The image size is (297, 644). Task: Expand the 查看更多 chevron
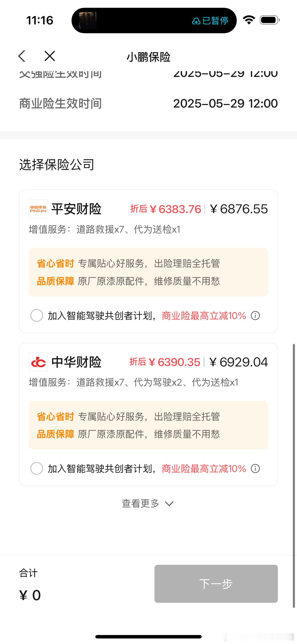coord(169,503)
